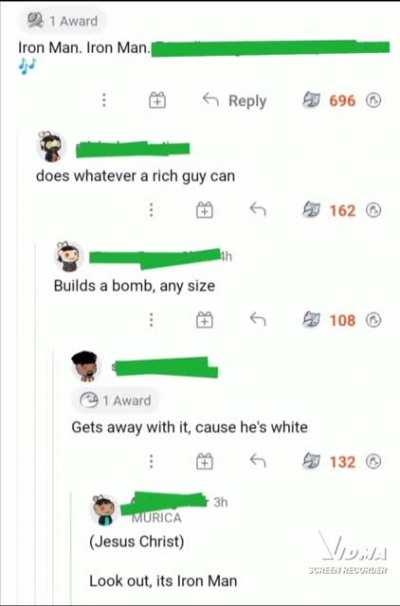The image size is (400, 606).
Task: Reply to 'does whatever a rich guy can' comment
Action: click(x=258, y=210)
